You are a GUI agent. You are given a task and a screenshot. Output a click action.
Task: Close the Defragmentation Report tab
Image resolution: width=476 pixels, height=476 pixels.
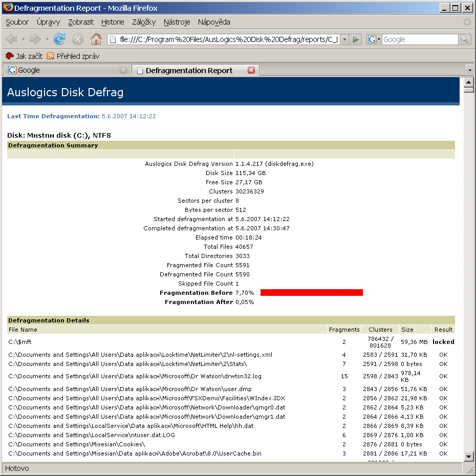[251, 70]
